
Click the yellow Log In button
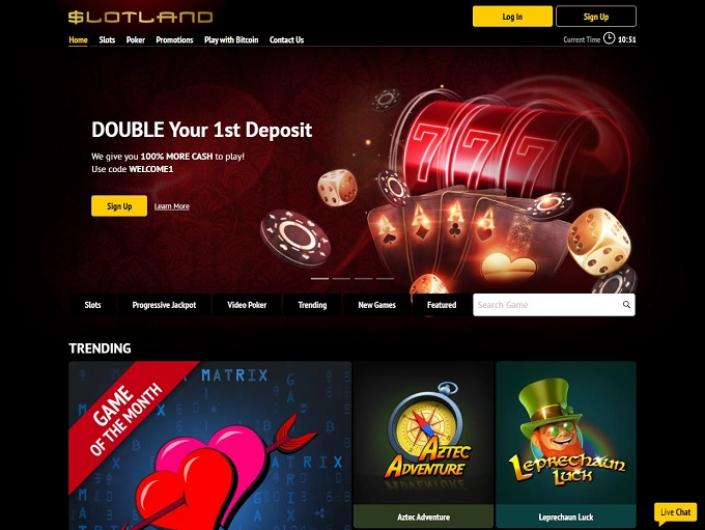[513, 17]
